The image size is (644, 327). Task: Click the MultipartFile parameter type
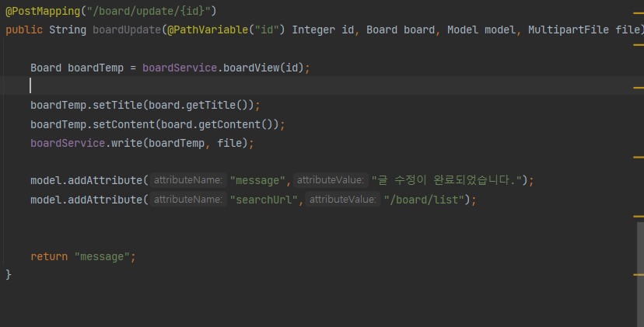click(568, 30)
